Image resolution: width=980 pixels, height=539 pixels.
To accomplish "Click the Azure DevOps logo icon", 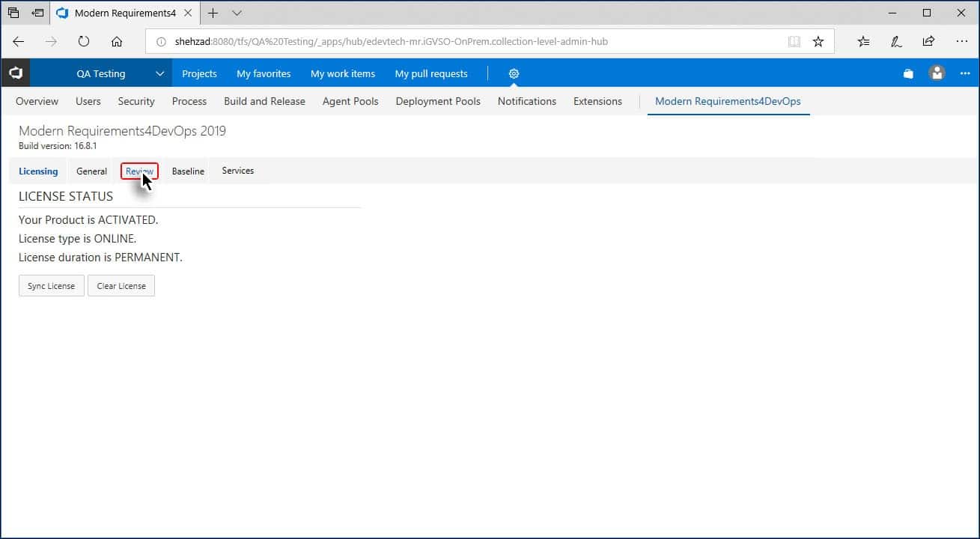I will coord(16,73).
